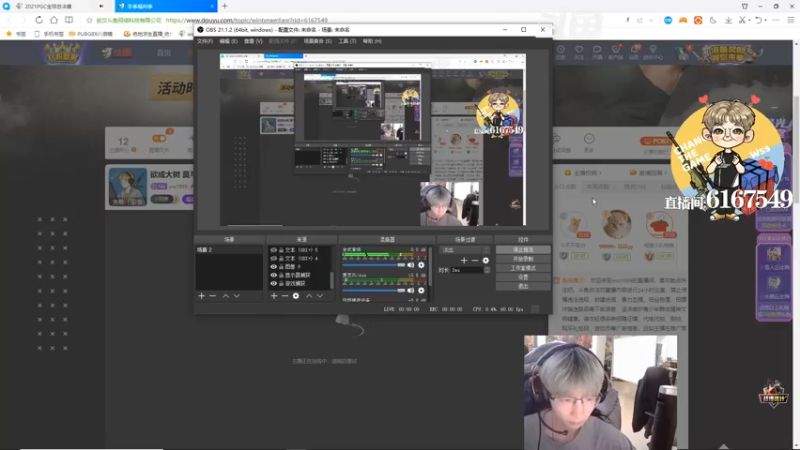Expand the dropdown arrow beside the scissors tool
The height and width of the screenshot is (450, 800).
(x=750, y=20)
